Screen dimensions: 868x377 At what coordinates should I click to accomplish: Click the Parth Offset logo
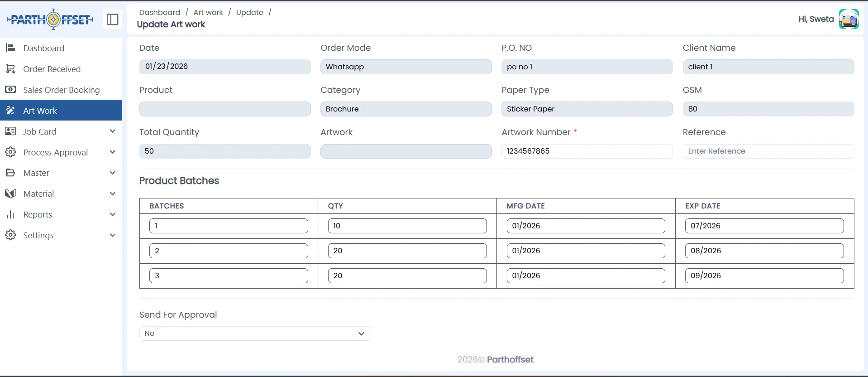pyautogui.click(x=50, y=19)
